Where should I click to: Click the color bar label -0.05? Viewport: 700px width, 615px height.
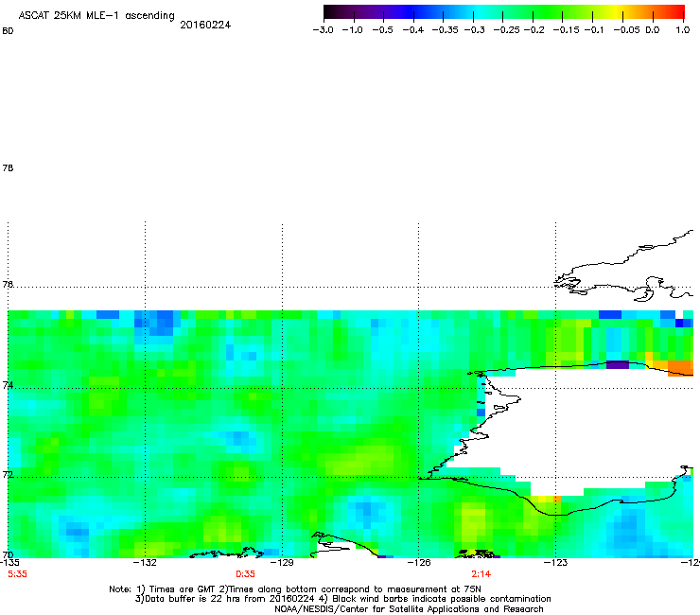coord(627,30)
